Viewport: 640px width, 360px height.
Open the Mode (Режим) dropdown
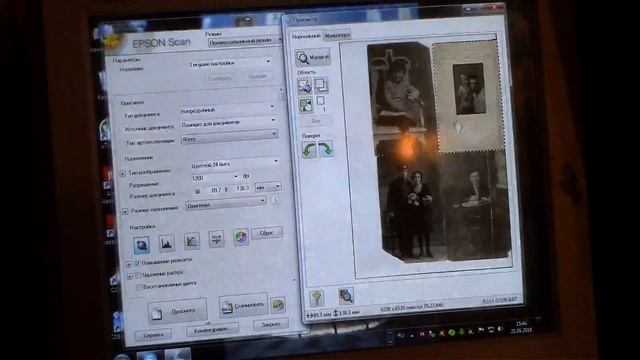244,41
